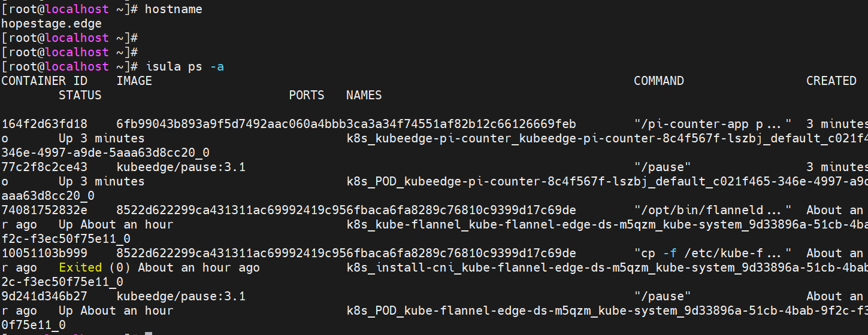Click the hopestage.edge hostname output
This screenshot has width=868, height=335.
[x=52, y=23]
